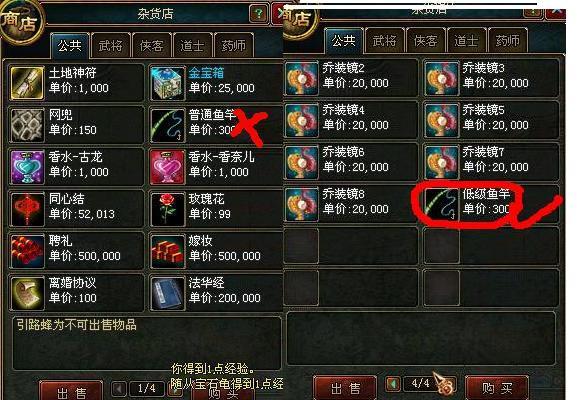The image size is (577, 400).
Task: Open the 药师 tab in left shop
Action: pyautogui.click(x=234, y=46)
